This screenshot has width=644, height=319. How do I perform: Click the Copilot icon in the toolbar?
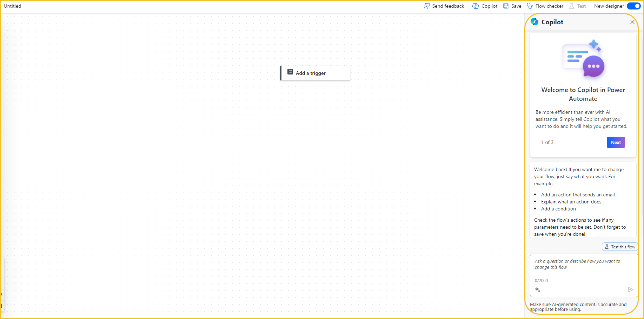tap(476, 6)
